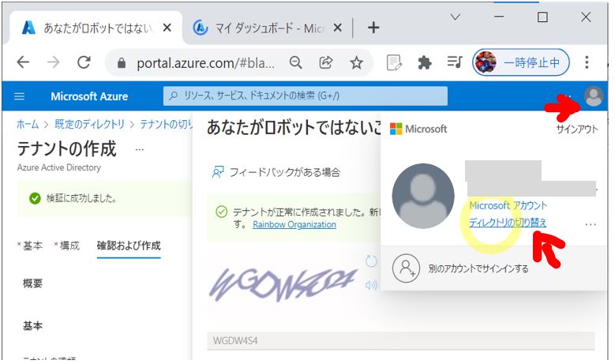
Task: Open the zoom magnifier icon in address bar
Action: coord(296,62)
